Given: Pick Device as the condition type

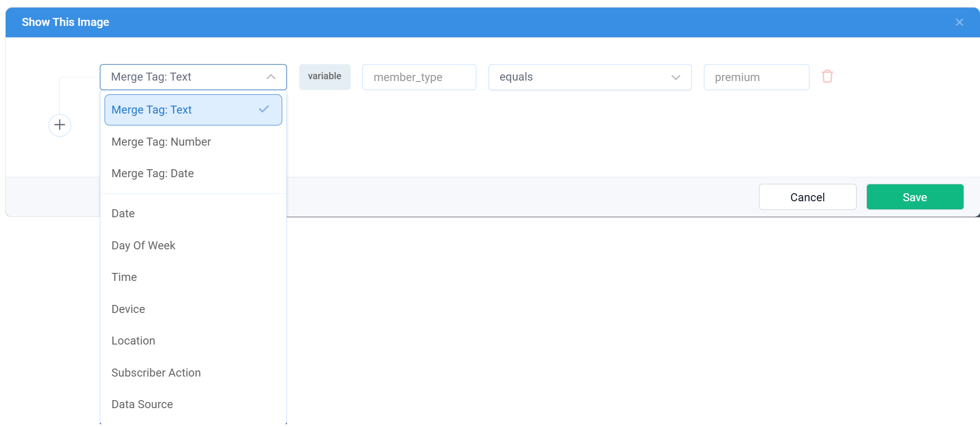Looking at the screenshot, I should [x=128, y=309].
